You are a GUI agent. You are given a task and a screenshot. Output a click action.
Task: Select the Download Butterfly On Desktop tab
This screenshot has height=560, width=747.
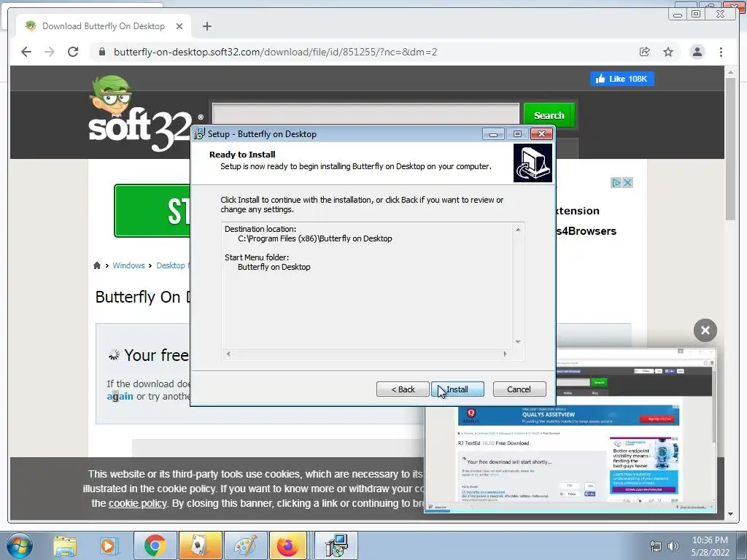click(x=104, y=26)
